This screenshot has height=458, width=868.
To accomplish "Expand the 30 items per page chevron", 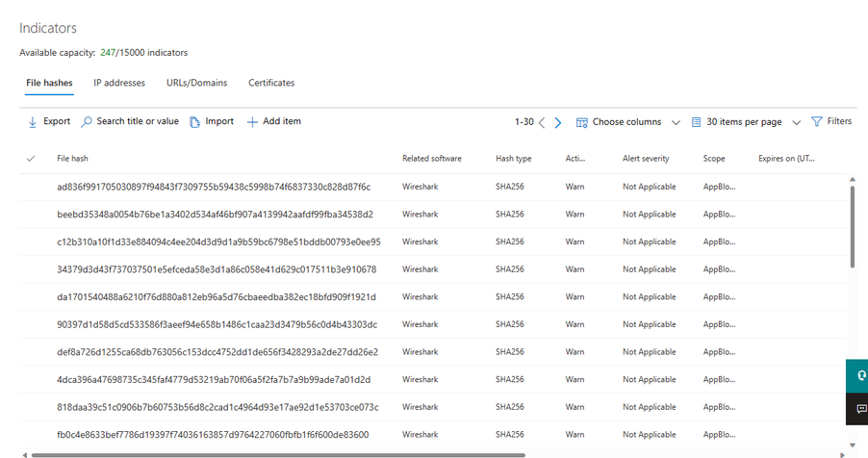I will click(796, 123).
